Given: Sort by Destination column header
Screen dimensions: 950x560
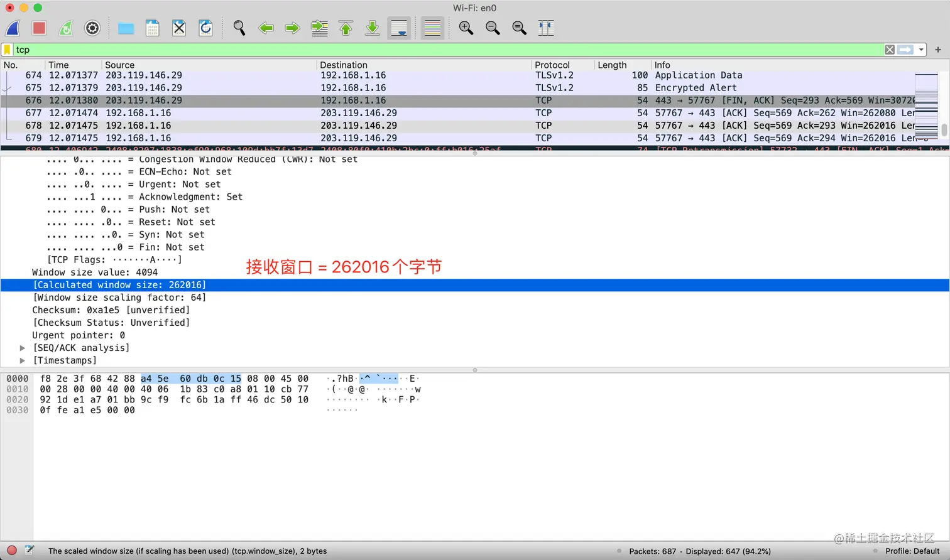Looking at the screenshot, I should 424,65.
